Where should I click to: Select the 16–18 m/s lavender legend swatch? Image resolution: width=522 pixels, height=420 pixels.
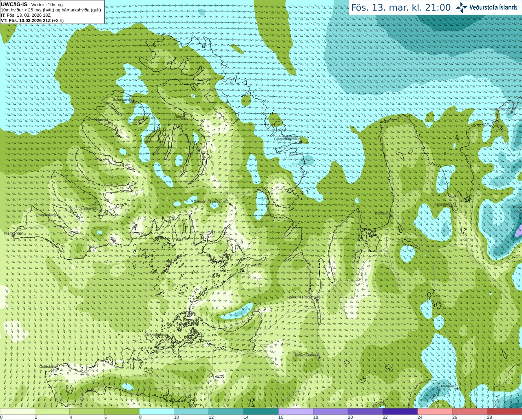click(x=296, y=411)
